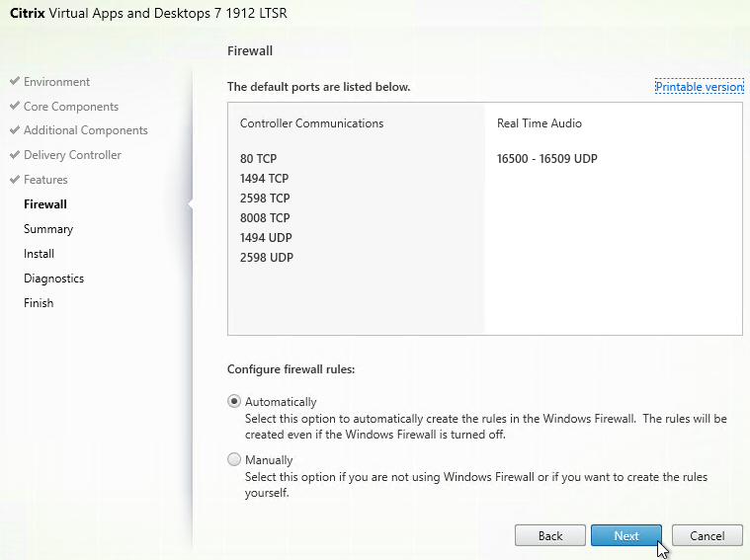Click the 16500 - 16509 UDP entry
Screen dimensions: 750x560
(x=546, y=159)
